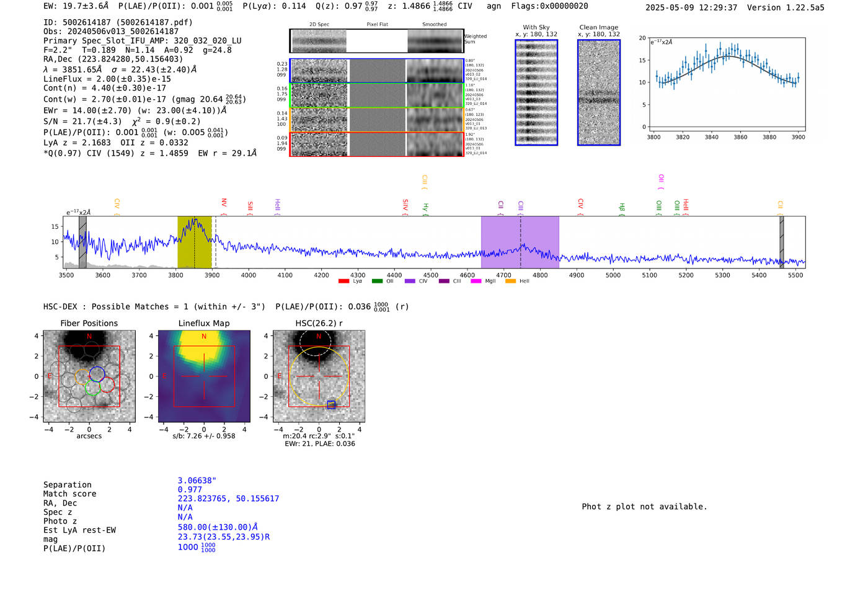Viewport: 868px width, 591px height.
Task: Click the s/b: 7.26 +/- 0.958 caption
Action: pyautogui.click(x=204, y=436)
